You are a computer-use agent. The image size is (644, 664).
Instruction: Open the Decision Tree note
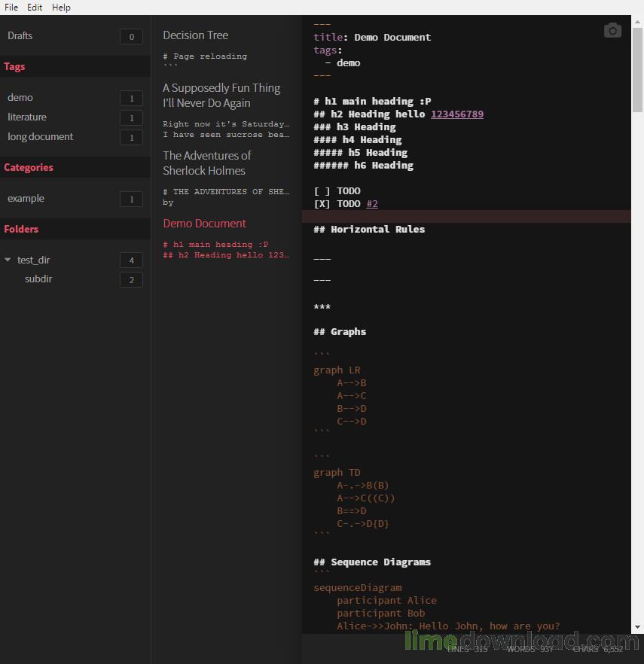(x=195, y=35)
